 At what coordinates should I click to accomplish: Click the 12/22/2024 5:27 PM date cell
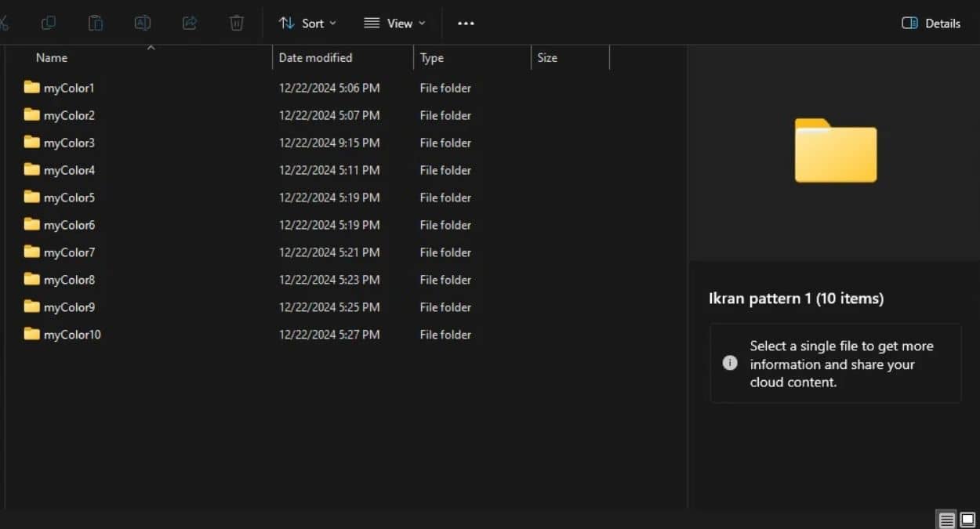pos(329,335)
